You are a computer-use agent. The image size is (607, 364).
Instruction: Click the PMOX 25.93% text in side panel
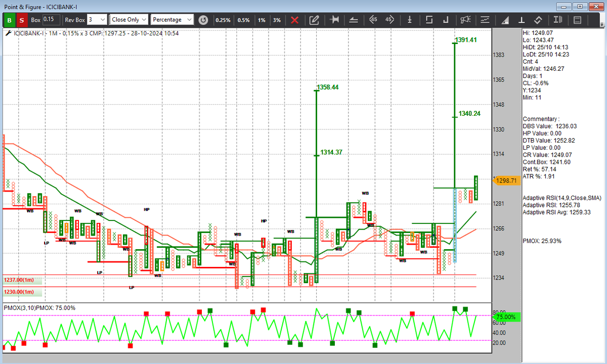click(x=541, y=241)
